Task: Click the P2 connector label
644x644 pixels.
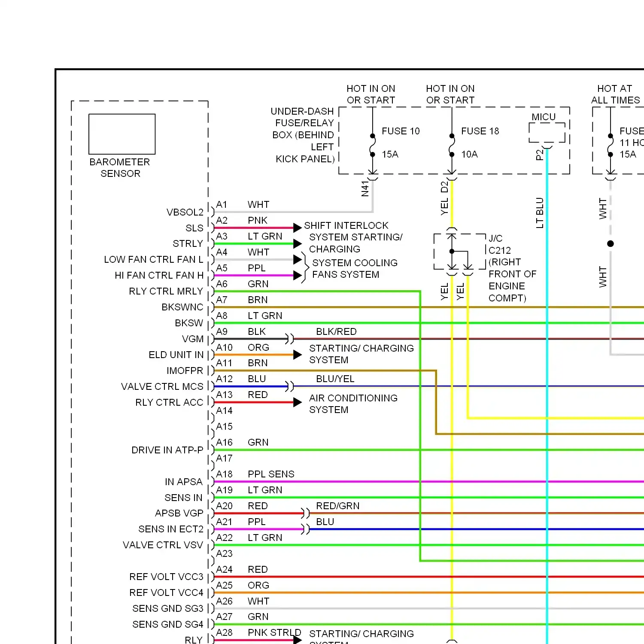Action: tap(540, 155)
